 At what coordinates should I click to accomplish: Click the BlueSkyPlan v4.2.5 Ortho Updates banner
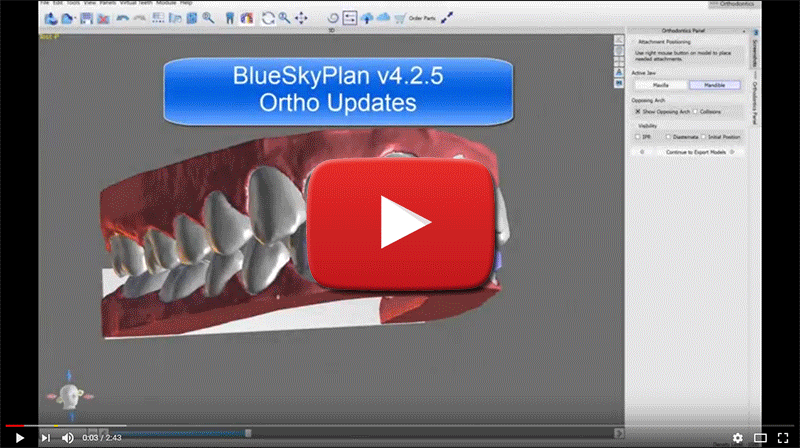click(338, 91)
